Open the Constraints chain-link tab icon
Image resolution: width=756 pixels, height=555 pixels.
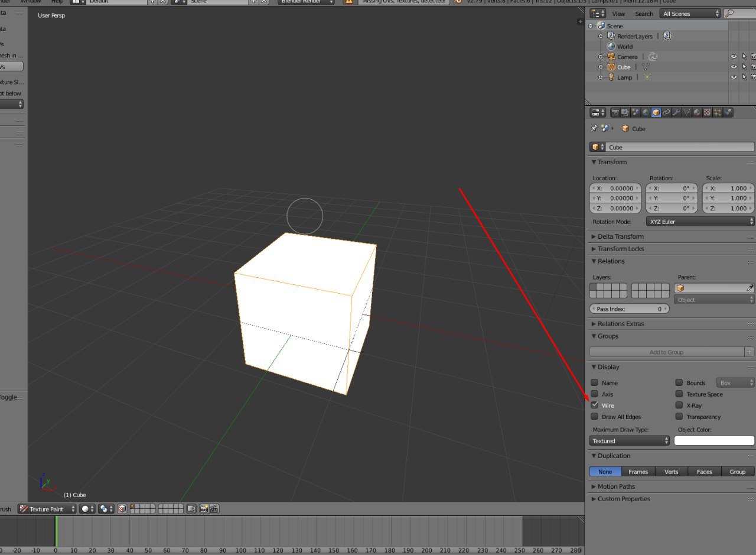(666, 112)
